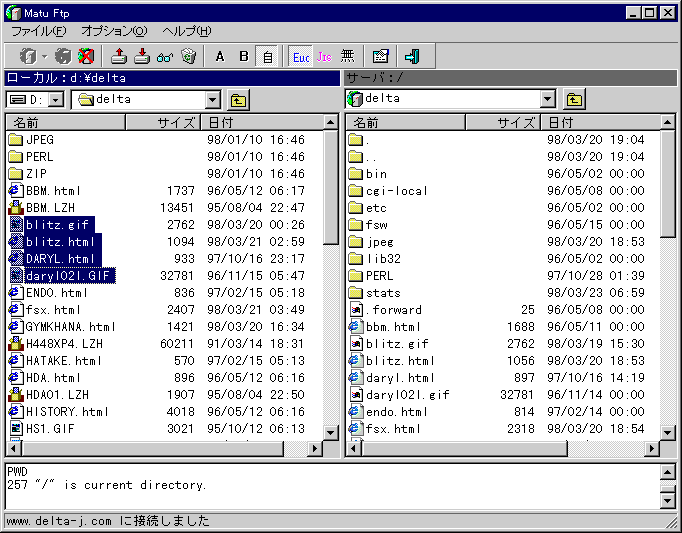Select local HS1.GIF image icon
Image resolution: width=682 pixels, height=533 pixels.
click(x=16, y=429)
